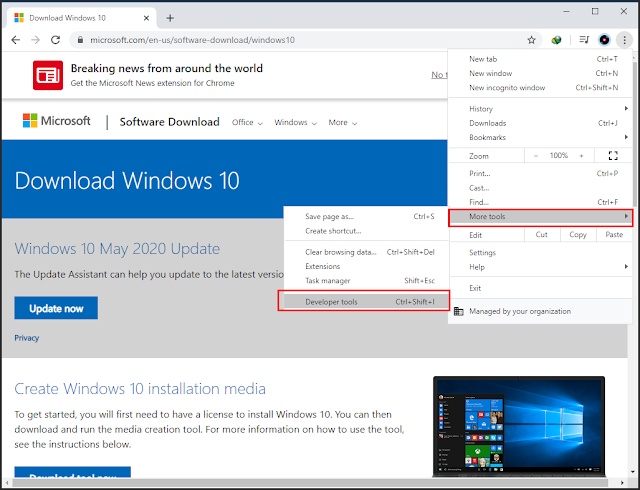Expand the Bookmarks submenu
The width and height of the screenshot is (640, 490).
[x=540, y=137]
